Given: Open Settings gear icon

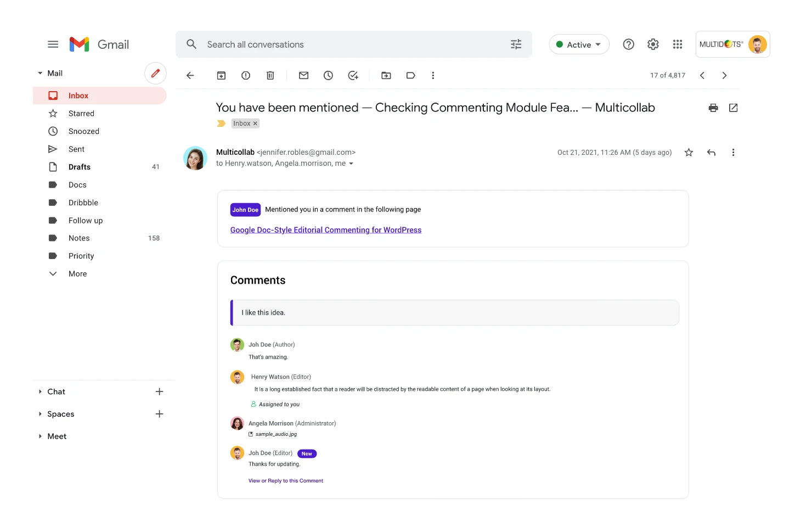Looking at the screenshot, I should tap(653, 44).
